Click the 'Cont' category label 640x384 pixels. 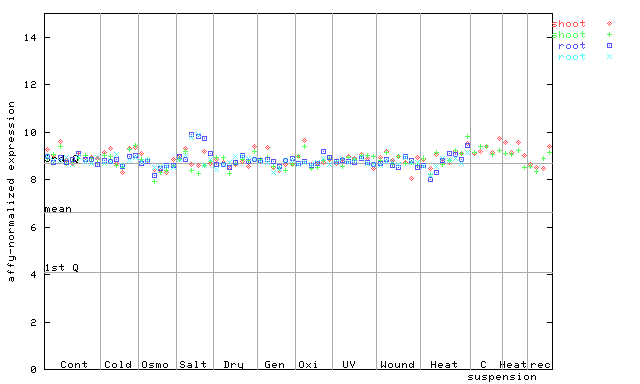point(74,364)
